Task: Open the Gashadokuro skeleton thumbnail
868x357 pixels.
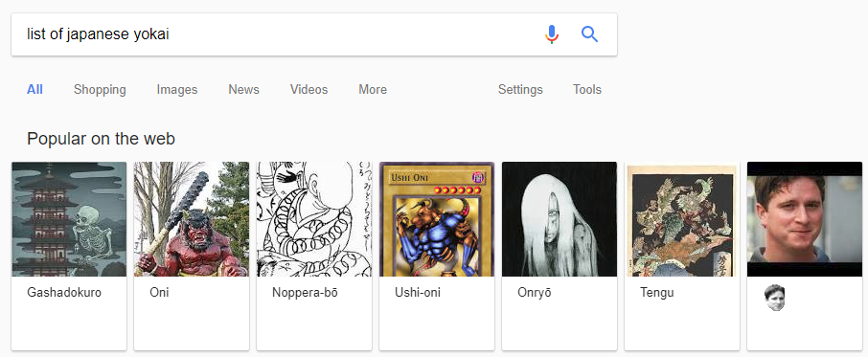Action: point(69,219)
